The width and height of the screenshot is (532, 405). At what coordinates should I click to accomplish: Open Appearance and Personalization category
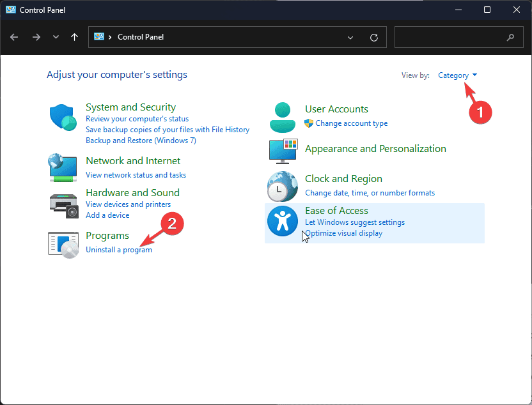[375, 149]
